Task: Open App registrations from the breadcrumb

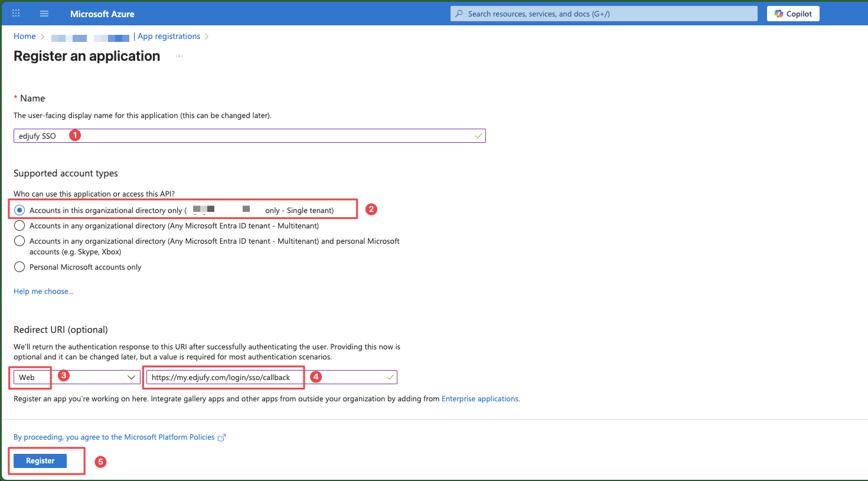Action: point(169,36)
